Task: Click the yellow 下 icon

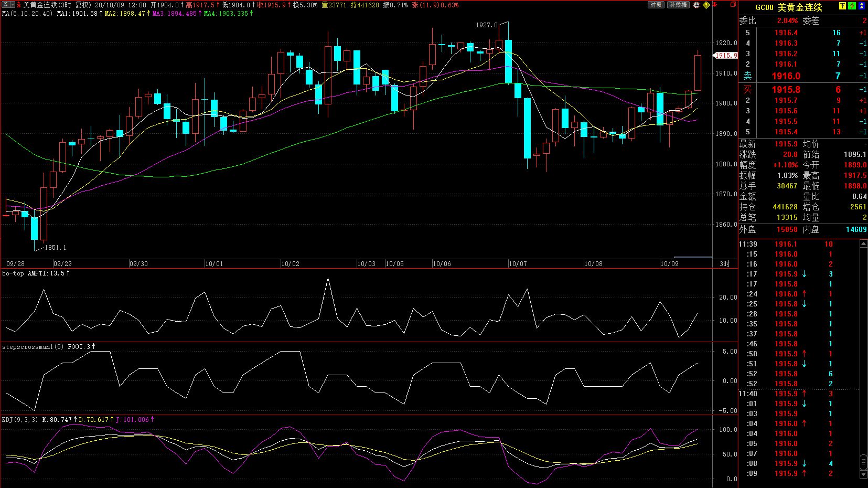Action: 842,6
